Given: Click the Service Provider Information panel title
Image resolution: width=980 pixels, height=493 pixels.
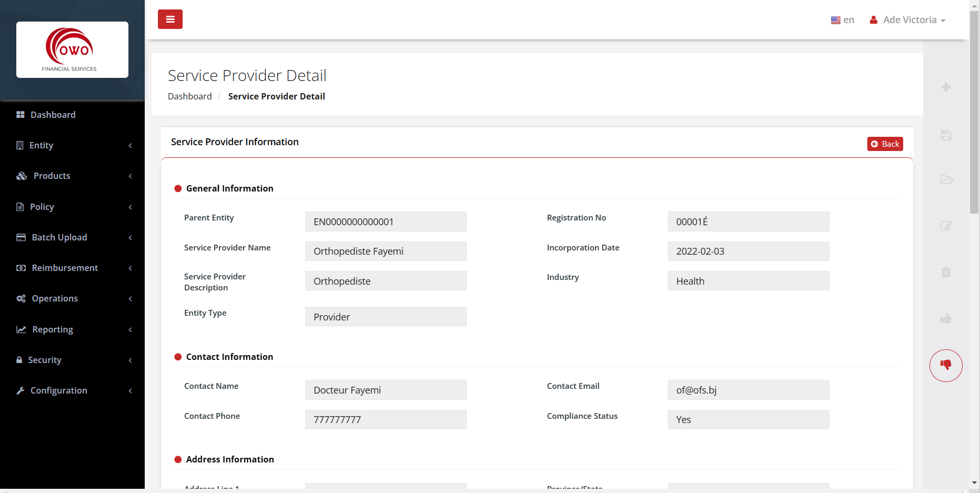Looking at the screenshot, I should 235,142.
